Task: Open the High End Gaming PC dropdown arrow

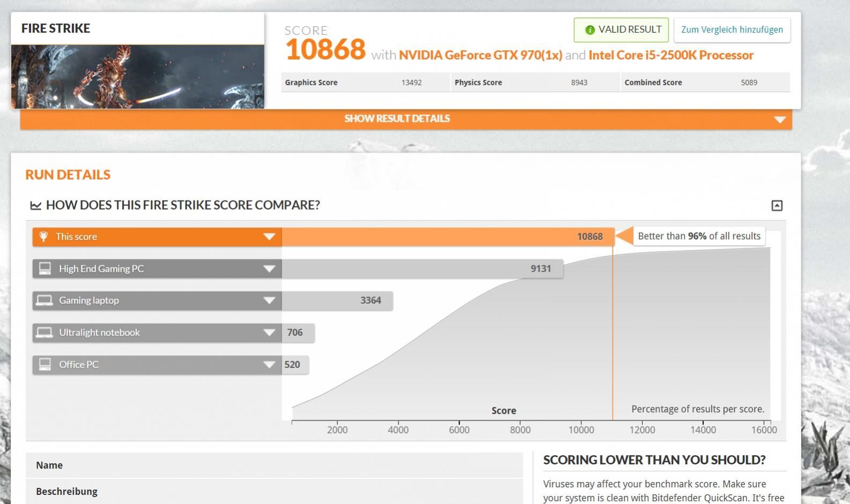Action: point(269,269)
